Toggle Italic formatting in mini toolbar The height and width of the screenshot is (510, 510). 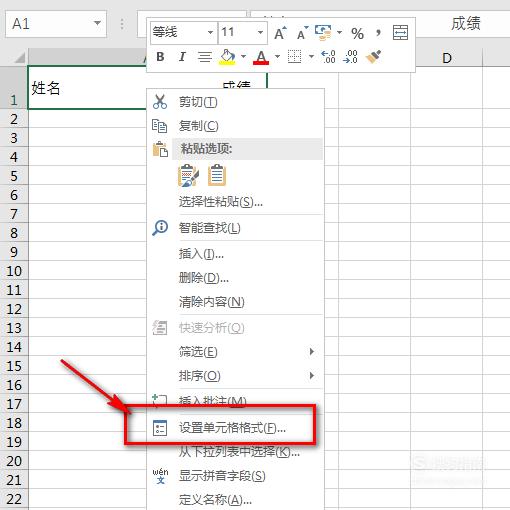coord(182,57)
